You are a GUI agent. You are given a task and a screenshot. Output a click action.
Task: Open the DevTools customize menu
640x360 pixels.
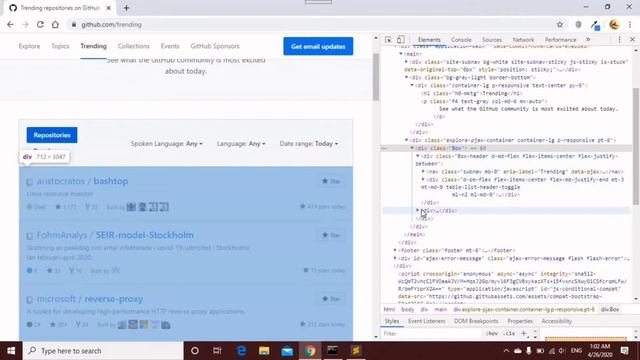[x=620, y=40]
